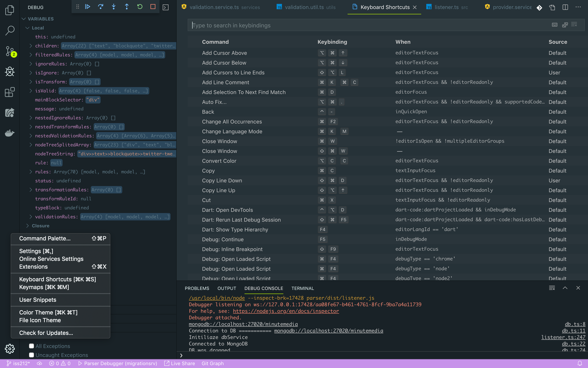
Task: Stop the debug session
Action: click(x=153, y=7)
